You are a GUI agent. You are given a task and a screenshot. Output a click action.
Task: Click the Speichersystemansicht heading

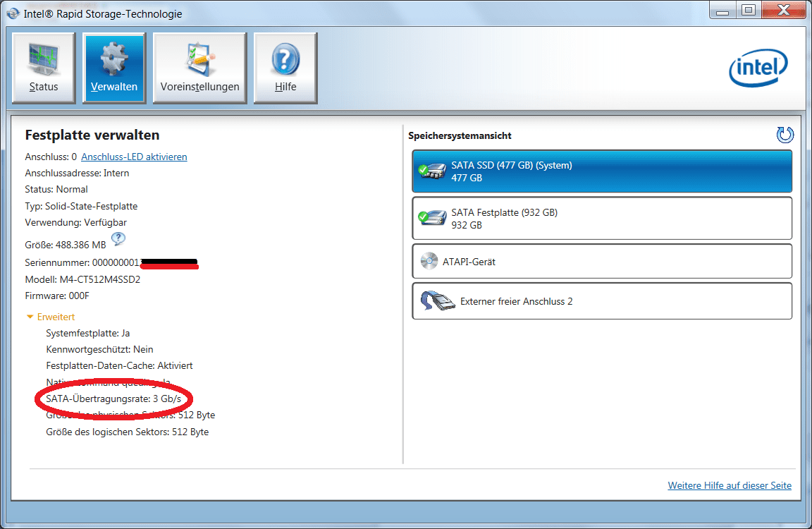(460, 135)
